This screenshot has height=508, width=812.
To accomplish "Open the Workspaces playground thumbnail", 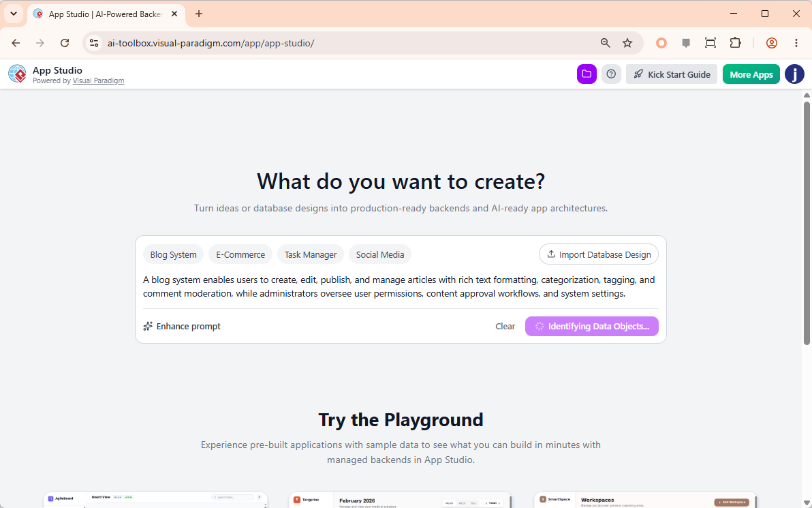I will point(645,500).
